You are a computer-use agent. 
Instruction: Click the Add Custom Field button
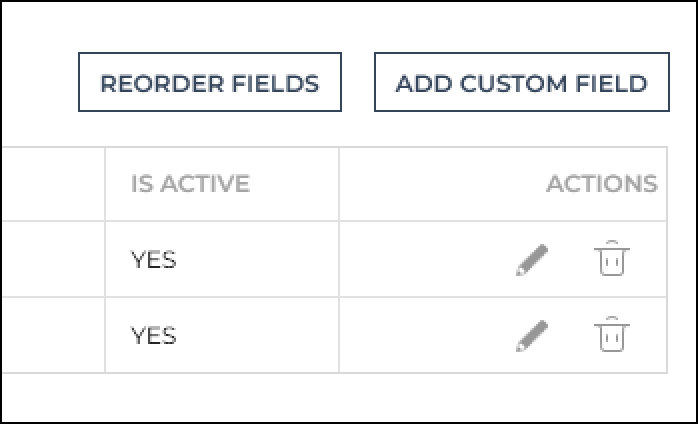522,82
